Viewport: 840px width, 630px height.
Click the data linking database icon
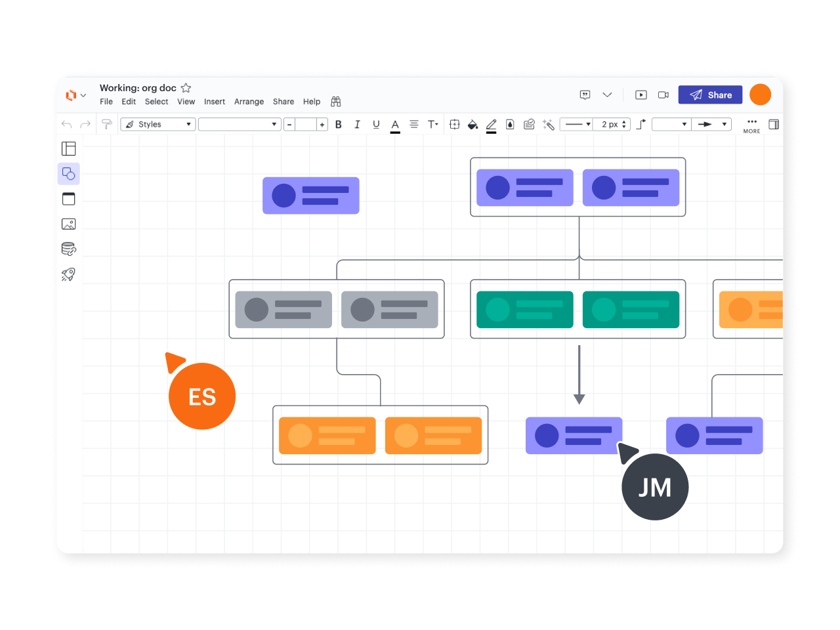coord(68,249)
